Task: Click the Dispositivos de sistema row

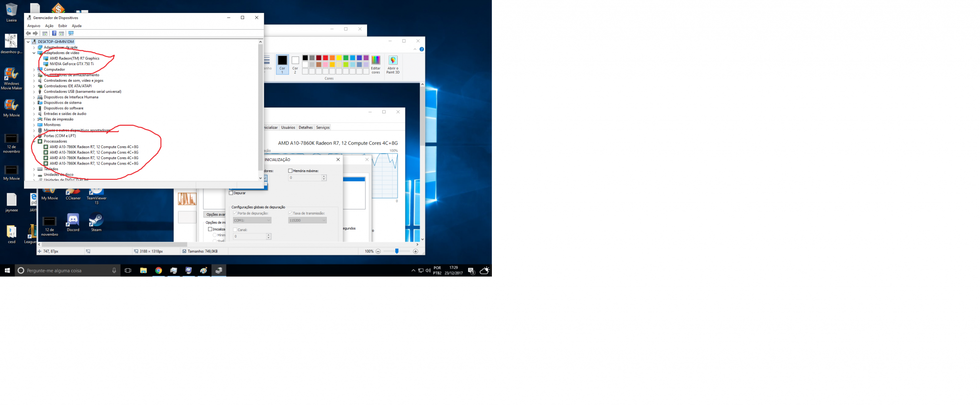Action: click(x=62, y=102)
